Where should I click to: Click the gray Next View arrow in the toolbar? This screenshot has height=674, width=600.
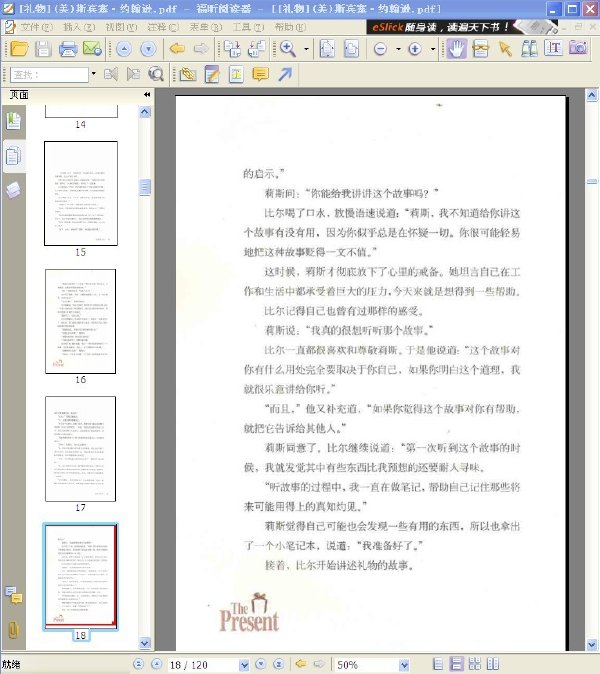201,49
